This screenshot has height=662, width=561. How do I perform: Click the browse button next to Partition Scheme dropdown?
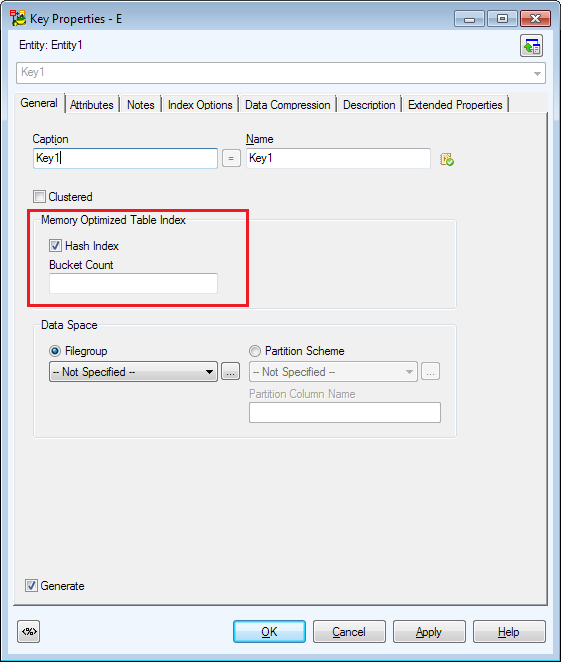[430, 372]
